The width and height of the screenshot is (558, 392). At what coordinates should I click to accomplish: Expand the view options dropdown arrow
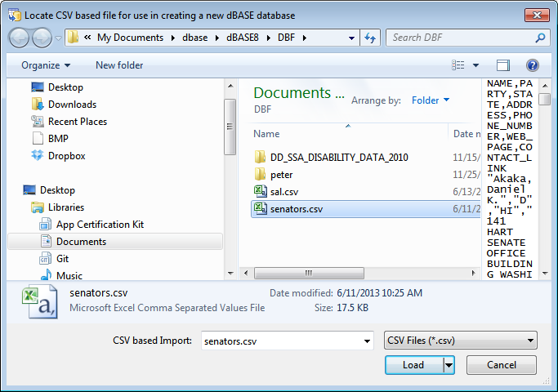475,65
